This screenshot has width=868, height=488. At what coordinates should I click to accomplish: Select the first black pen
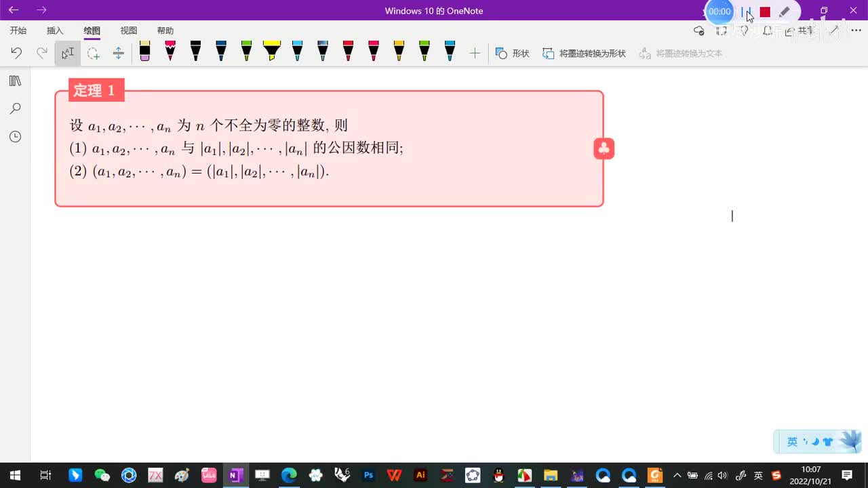coord(195,52)
